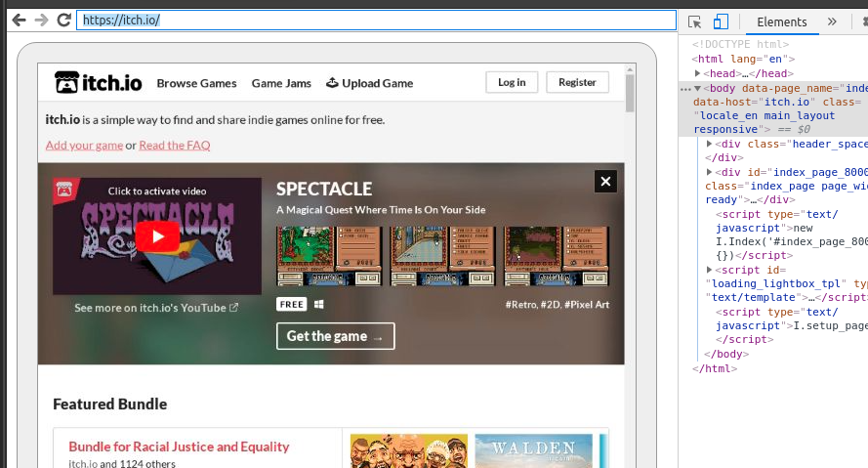Click the FREE price tag
Screen dimensions: 868x468
pyautogui.click(x=292, y=304)
